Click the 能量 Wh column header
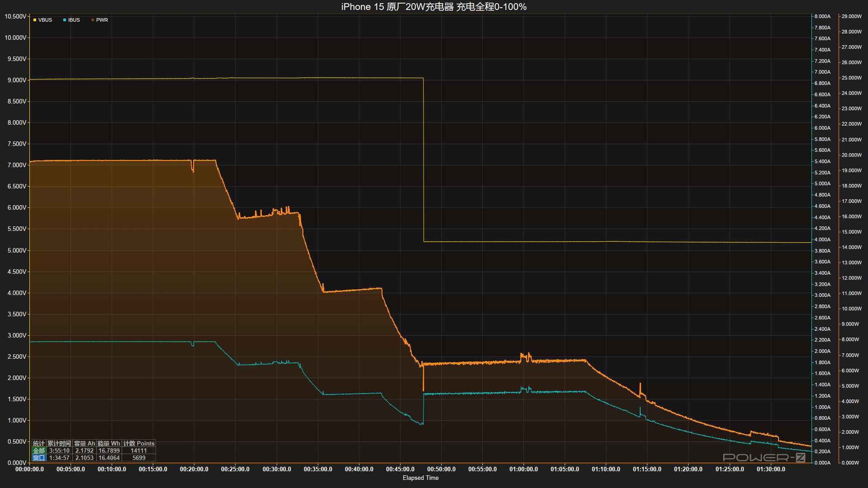Viewport: 868px width, 488px height. tap(109, 443)
